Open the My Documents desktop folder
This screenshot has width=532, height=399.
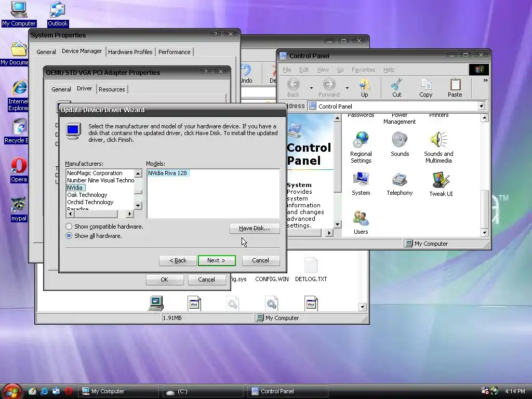pyautogui.click(x=15, y=54)
